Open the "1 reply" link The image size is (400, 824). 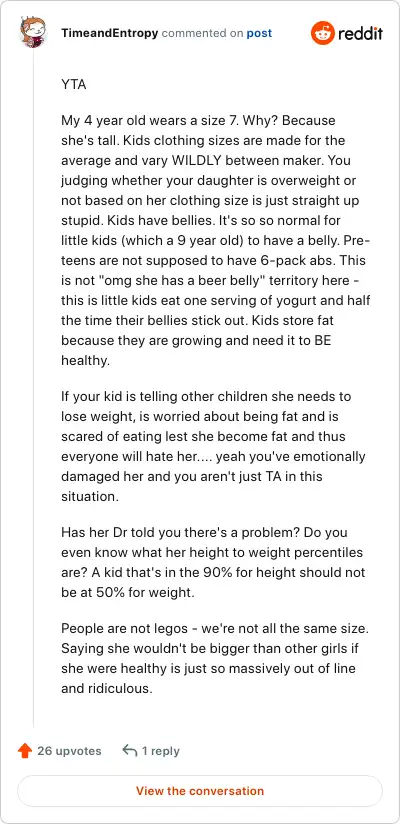tap(160, 751)
